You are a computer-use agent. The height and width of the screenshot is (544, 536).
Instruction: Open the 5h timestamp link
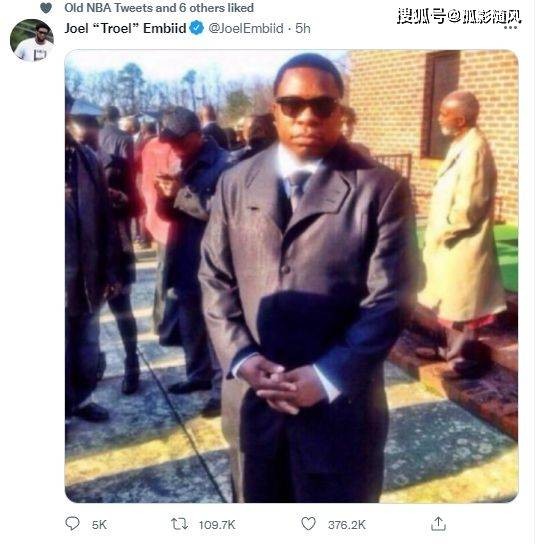(x=303, y=28)
